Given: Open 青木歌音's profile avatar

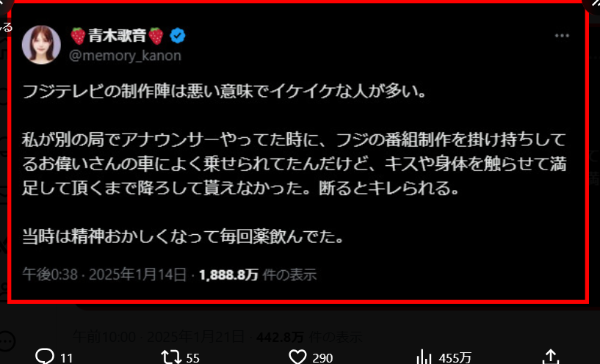Looking at the screenshot, I should click(41, 45).
